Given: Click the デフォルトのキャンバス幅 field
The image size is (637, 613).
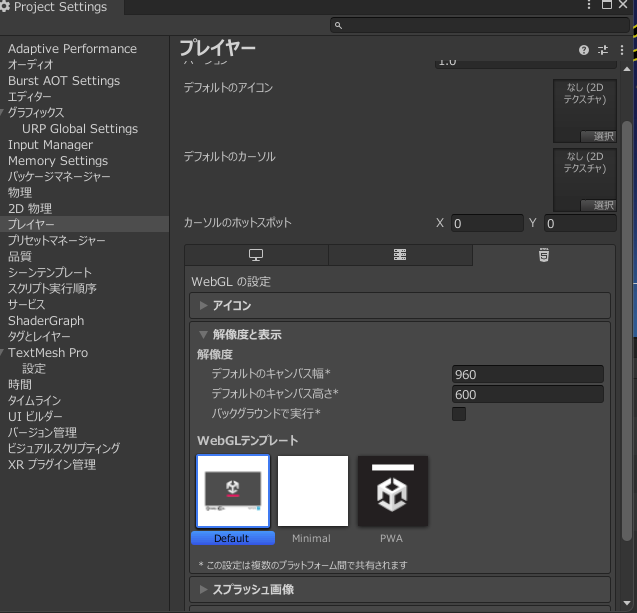Looking at the screenshot, I should tap(528, 374).
